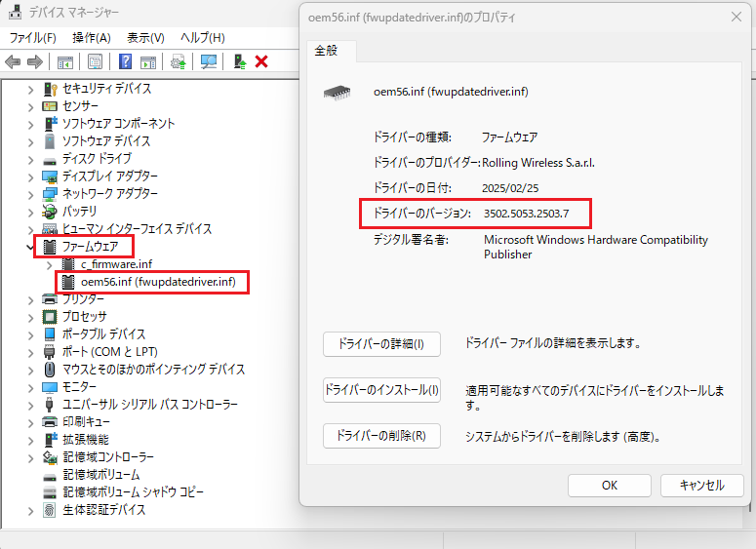The height and width of the screenshot is (549, 756).
Task: Click the Add driver toolbar icon
Action: (240, 61)
